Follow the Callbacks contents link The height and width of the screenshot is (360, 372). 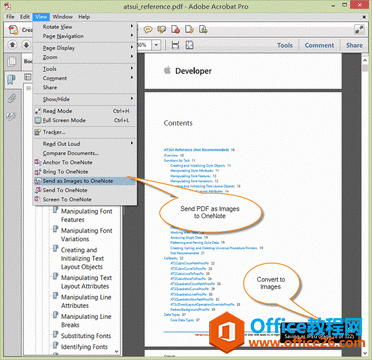[x=171, y=258]
